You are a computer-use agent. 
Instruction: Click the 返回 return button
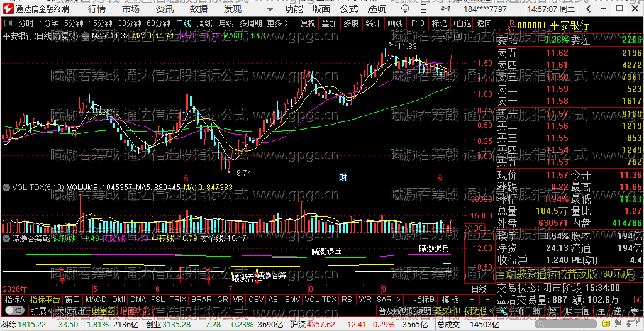point(484,23)
